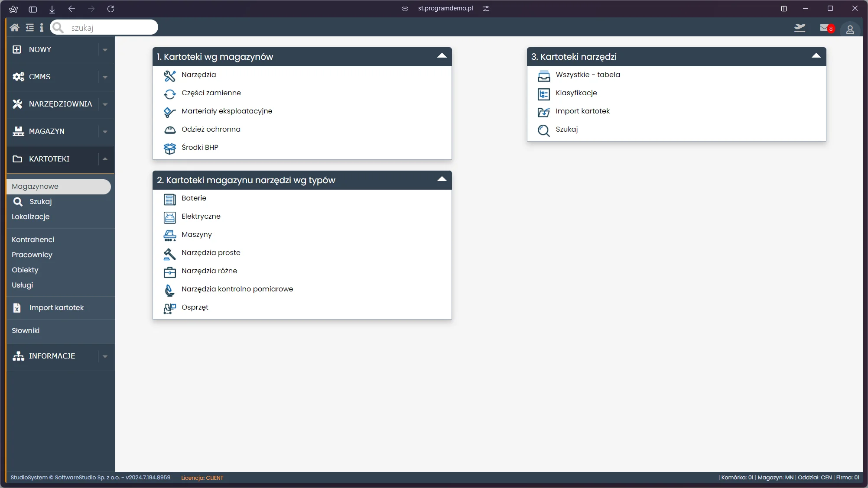Click the wrench icon beside Narzędzia
This screenshot has width=868, height=488.
(169, 76)
